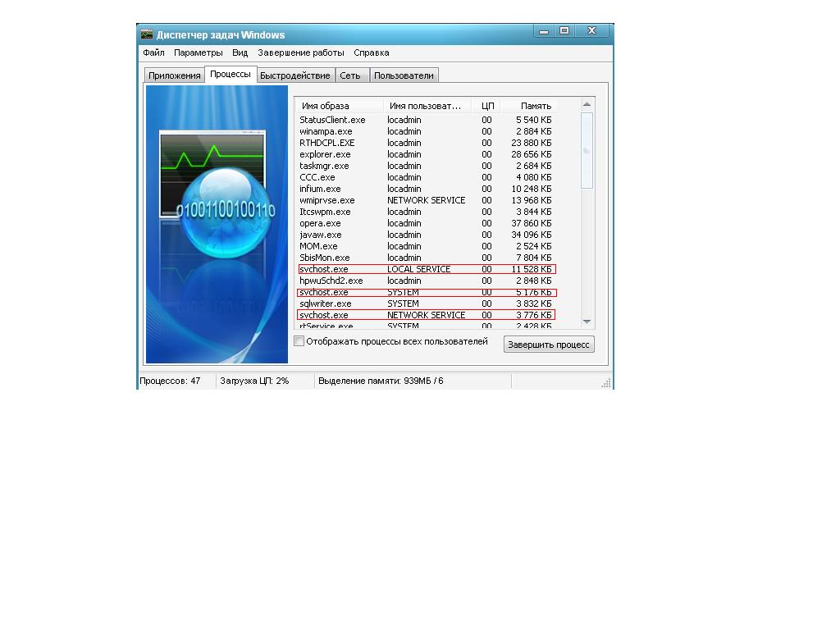840x630 pixels.
Task: Open the Завершение работы menu
Action: pos(300,52)
